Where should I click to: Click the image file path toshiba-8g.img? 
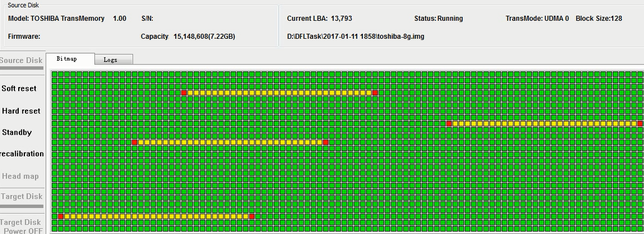point(355,36)
